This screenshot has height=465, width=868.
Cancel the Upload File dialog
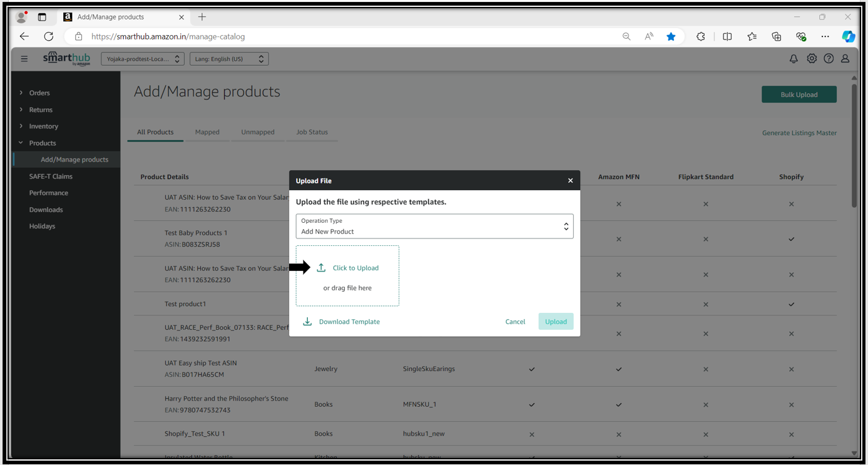click(515, 322)
